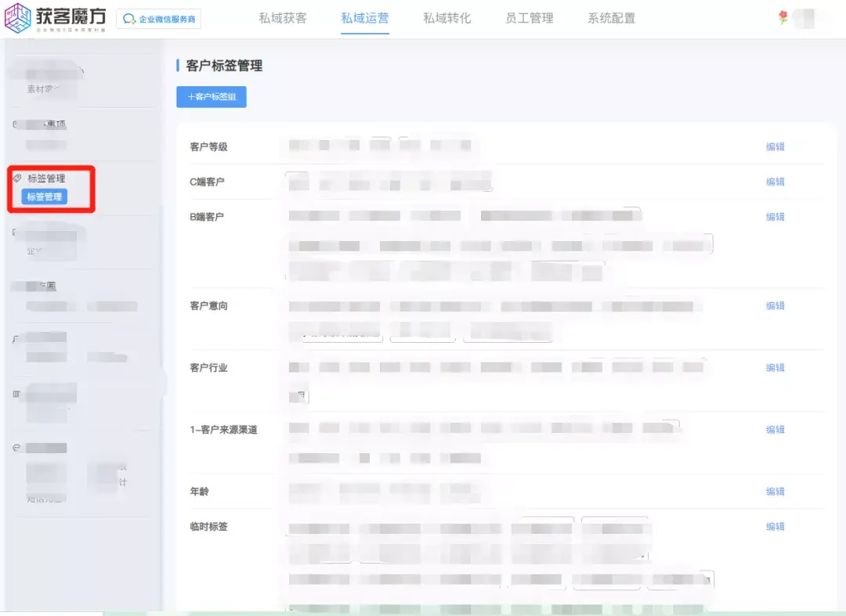Edit the B端客户 tag group
Screen dimensions: 846x616
(x=775, y=217)
